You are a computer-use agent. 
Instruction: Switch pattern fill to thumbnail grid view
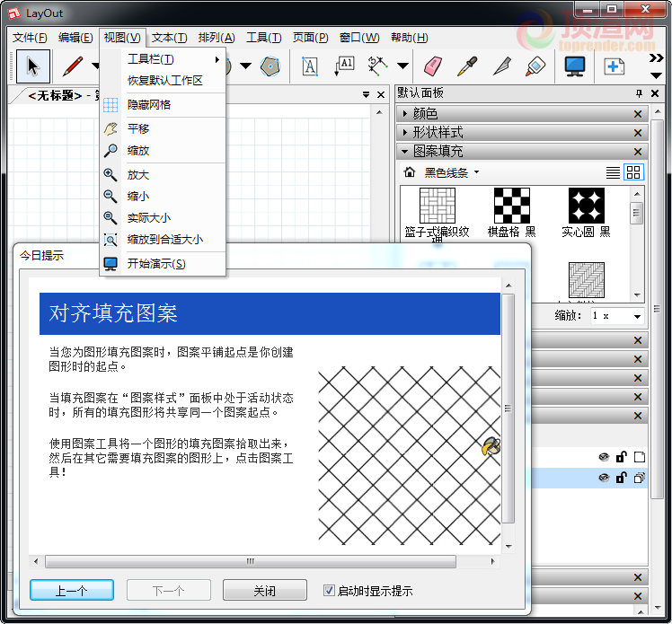point(633,172)
